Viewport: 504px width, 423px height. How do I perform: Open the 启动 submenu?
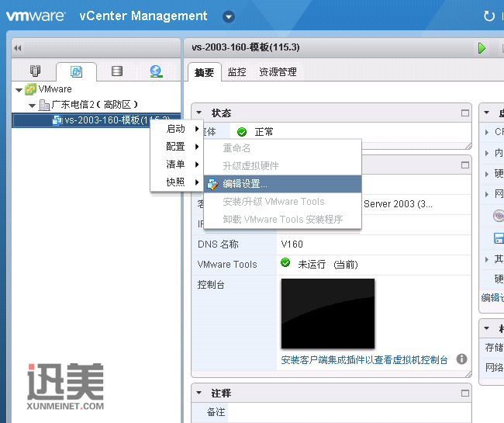tap(176, 129)
